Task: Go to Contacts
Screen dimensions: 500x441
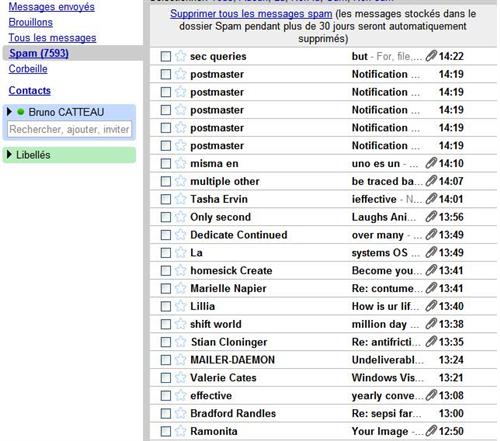Action: [30, 90]
